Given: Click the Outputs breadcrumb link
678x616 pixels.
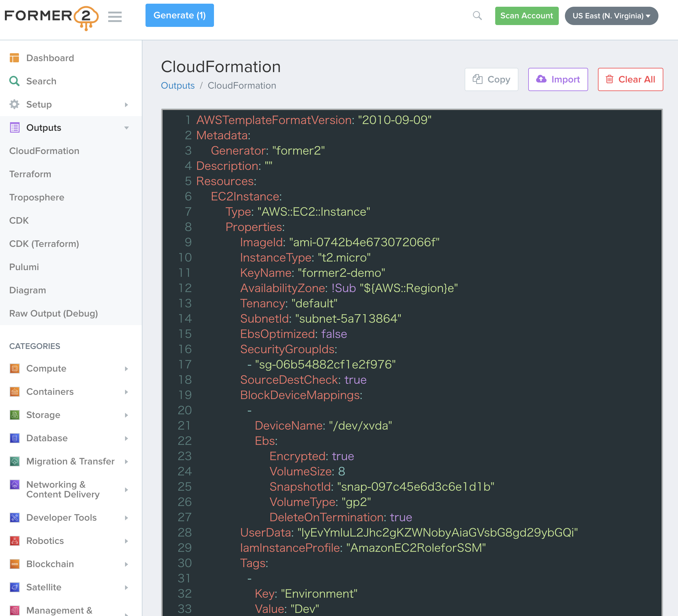Looking at the screenshot, I should (178, 86).
